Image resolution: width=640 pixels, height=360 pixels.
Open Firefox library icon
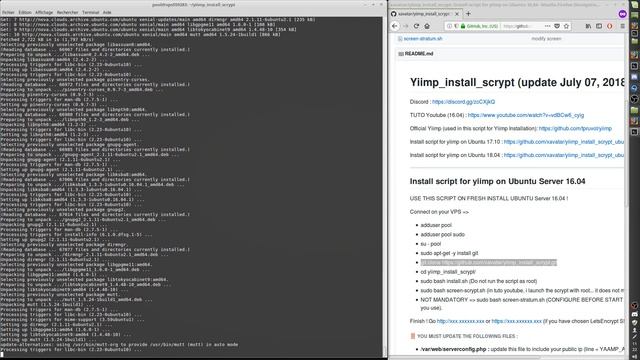click(x=588, y=26)
